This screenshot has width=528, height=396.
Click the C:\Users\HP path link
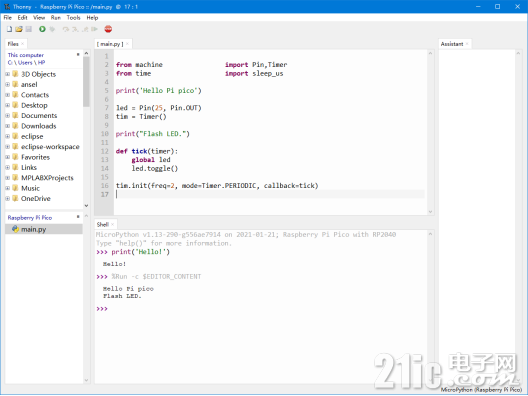[x=26, y=63]
